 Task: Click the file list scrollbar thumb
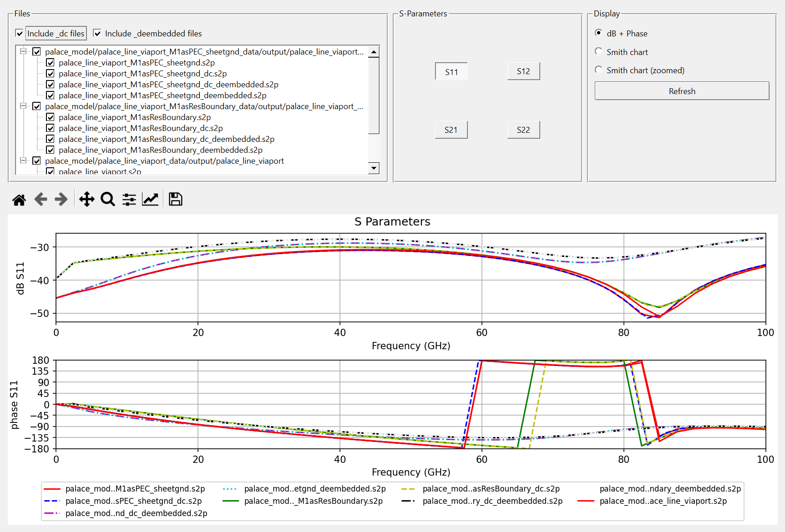(x=374, y=95)
